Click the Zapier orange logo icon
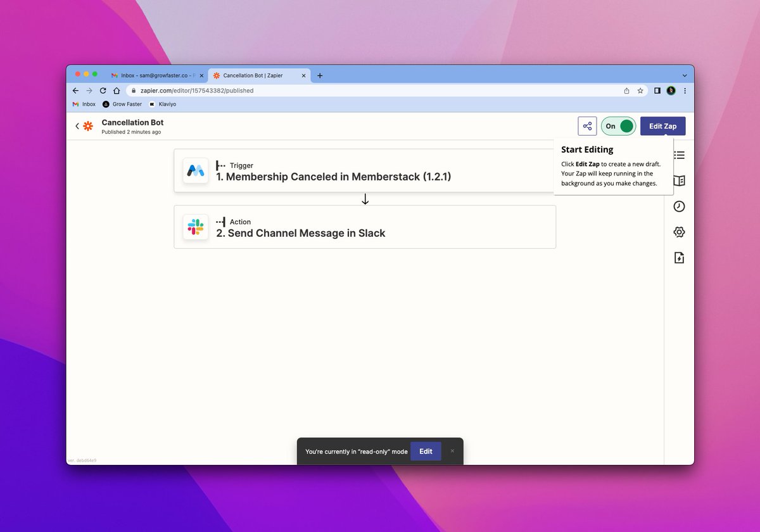The height and width of the screenshot is (532, 760). (x=88, y=126)
